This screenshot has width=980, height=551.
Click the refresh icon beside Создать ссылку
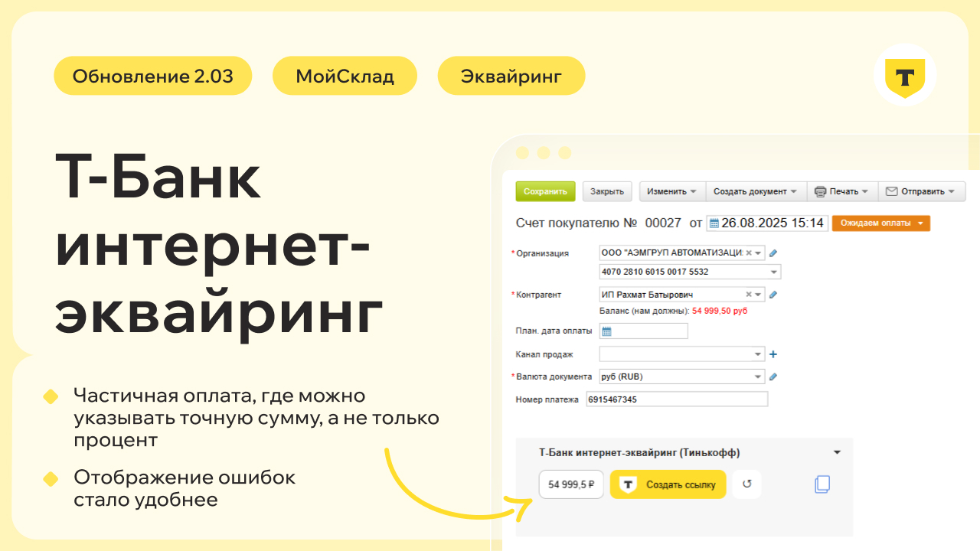[x=747, y=484]
